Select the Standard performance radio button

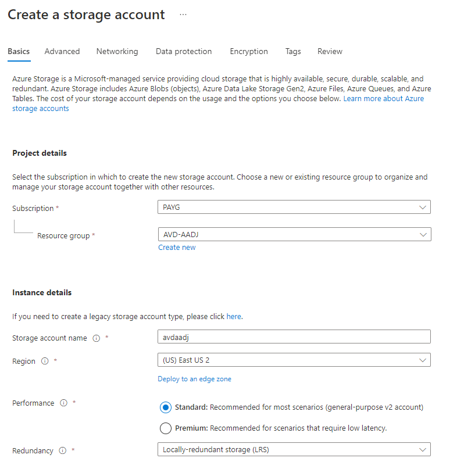click(x=165, y=407)
